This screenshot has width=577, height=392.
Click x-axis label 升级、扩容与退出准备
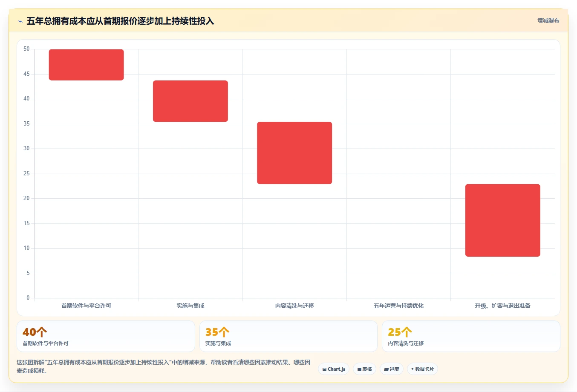click(503, 306)
